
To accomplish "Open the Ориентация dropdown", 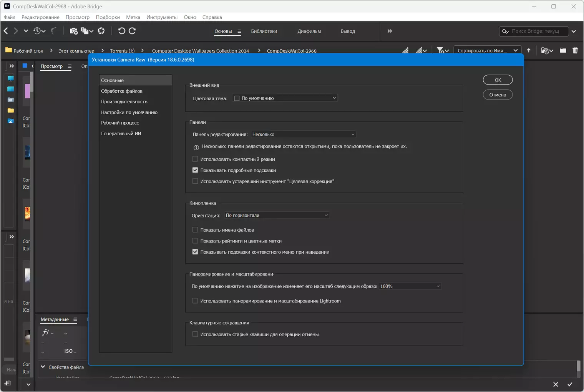I will coord(277,215).
